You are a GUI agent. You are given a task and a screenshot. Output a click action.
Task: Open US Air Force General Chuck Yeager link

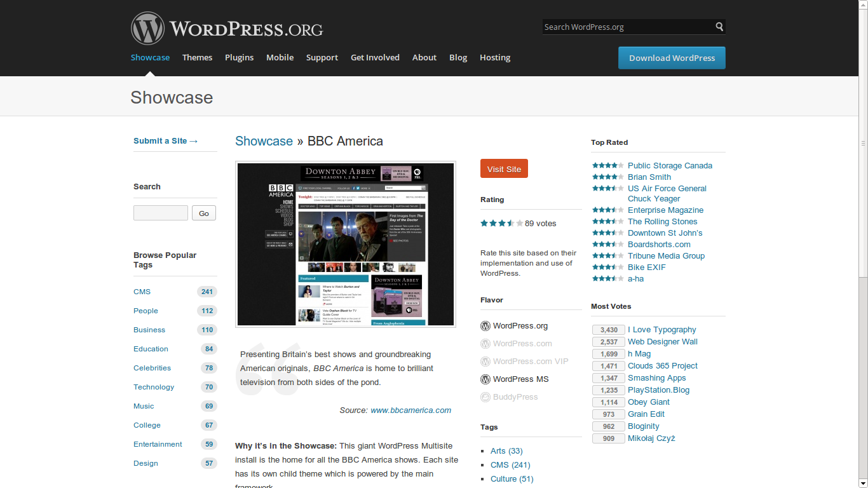[x=667, y=194]
